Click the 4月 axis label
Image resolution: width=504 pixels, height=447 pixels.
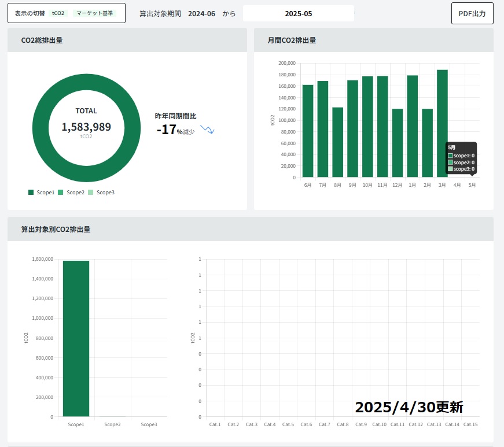pos(457,185)
